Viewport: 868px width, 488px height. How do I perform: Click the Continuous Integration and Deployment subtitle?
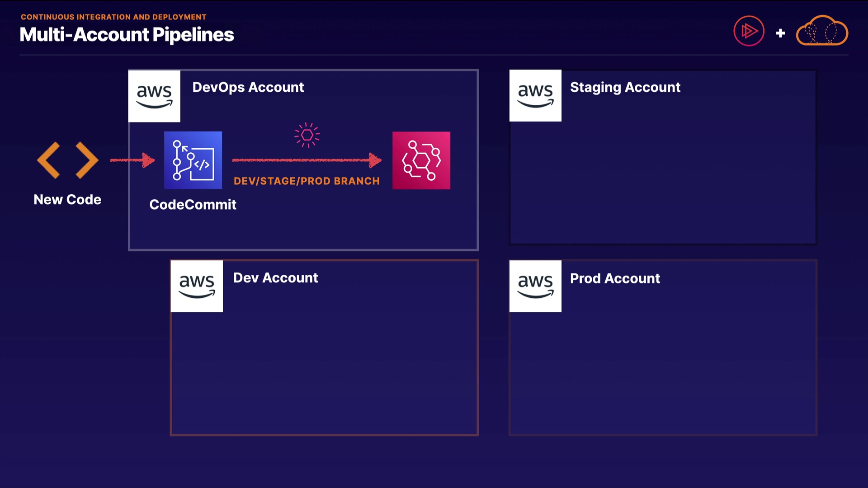[x=113, y=17]
